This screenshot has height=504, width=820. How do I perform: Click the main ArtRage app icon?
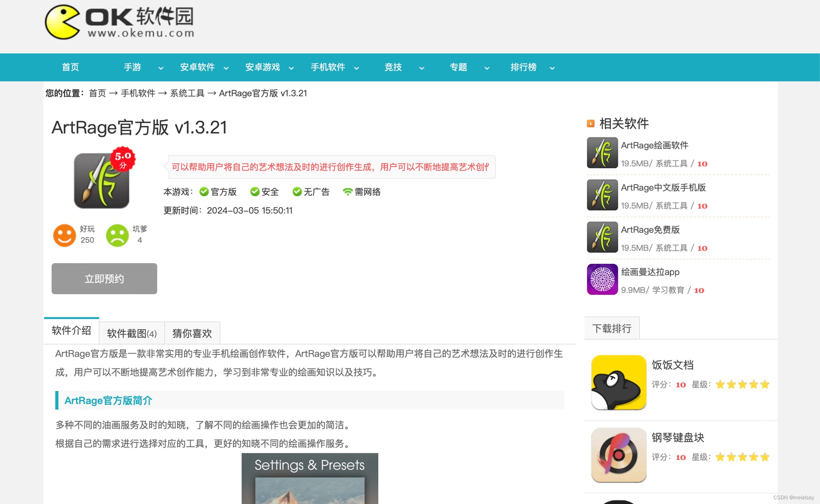(102, 181)
